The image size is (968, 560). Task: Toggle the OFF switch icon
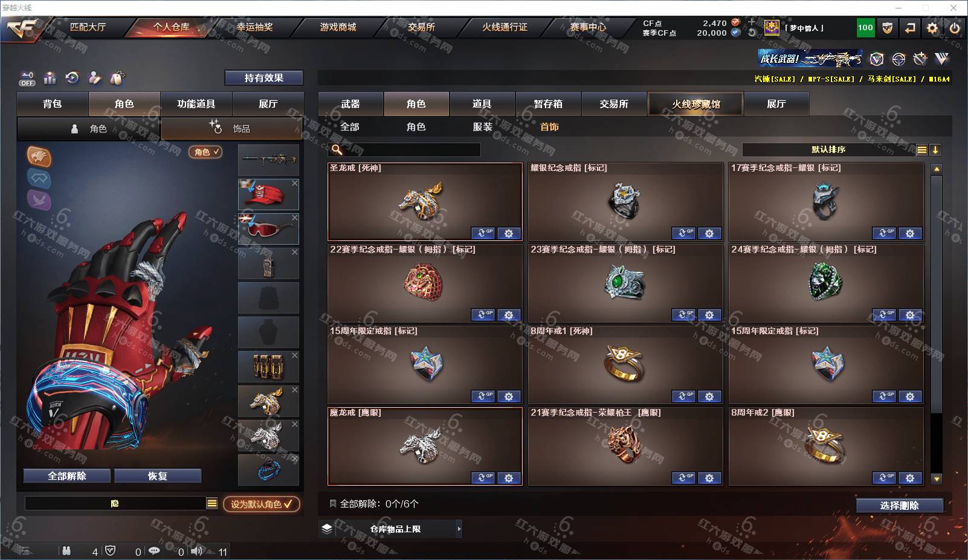click(x=27, y=79)
